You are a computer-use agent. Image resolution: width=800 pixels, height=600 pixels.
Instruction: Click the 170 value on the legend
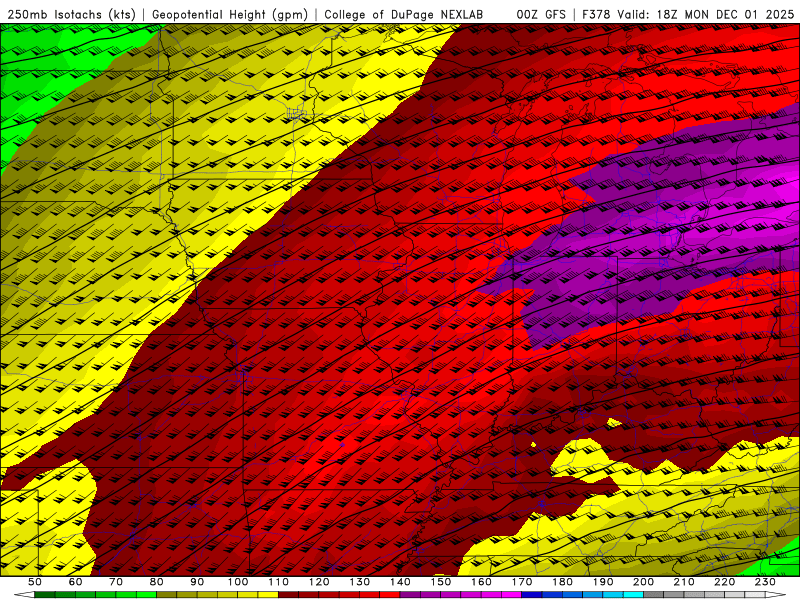pos(522,582)
